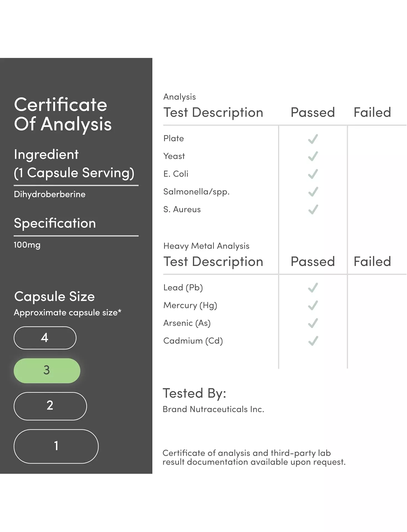Click the Lead (Pb) passed checkmark
The image size is (407, 532).
(x=313, y=288)
